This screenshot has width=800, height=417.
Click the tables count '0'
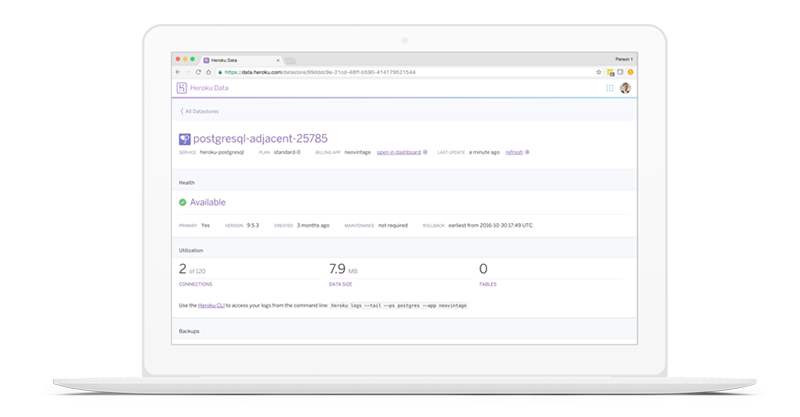(483, 268)
